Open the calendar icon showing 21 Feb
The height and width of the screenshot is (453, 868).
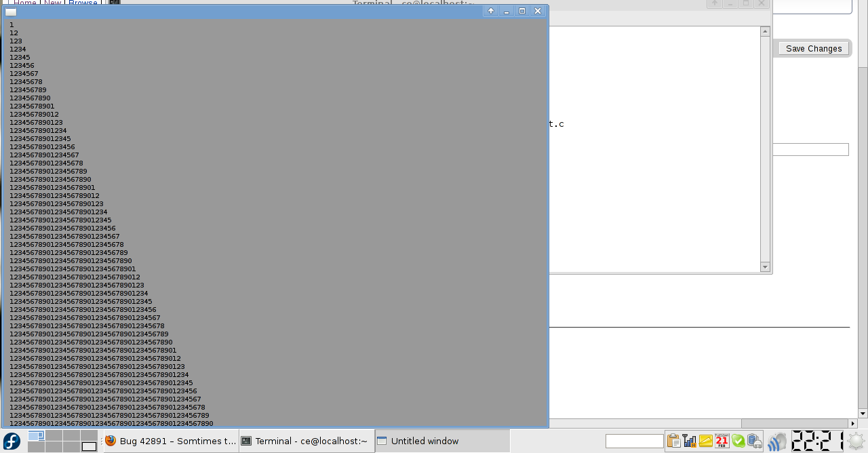click(x=722, y=441)
